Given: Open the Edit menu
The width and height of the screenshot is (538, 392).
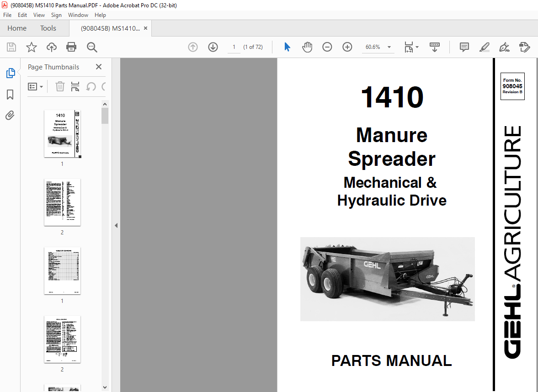Looking at the screenshot, I should (22, 15).
